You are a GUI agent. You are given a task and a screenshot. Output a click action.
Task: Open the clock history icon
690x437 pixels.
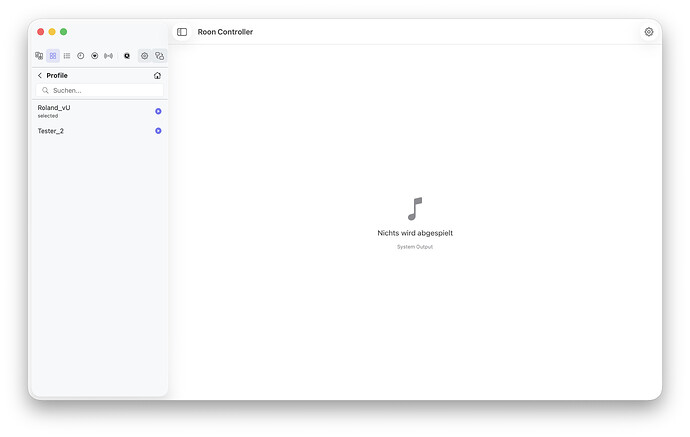[x=81, y=56]
